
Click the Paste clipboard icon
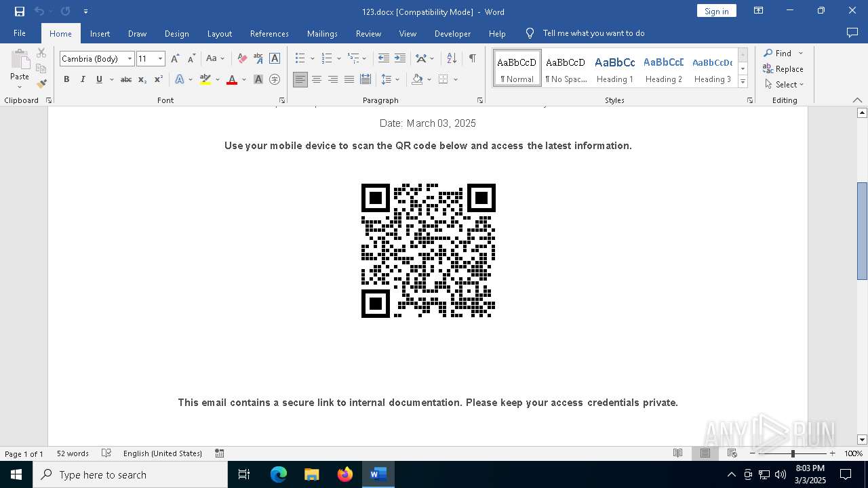pos(20,60)
